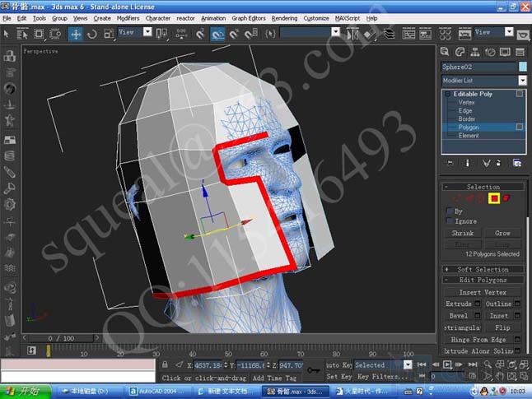Click the Zoom viewport navigation icon
Image resolution: width=532 pixels, height=399 pixels.
[x=488, y=364]
